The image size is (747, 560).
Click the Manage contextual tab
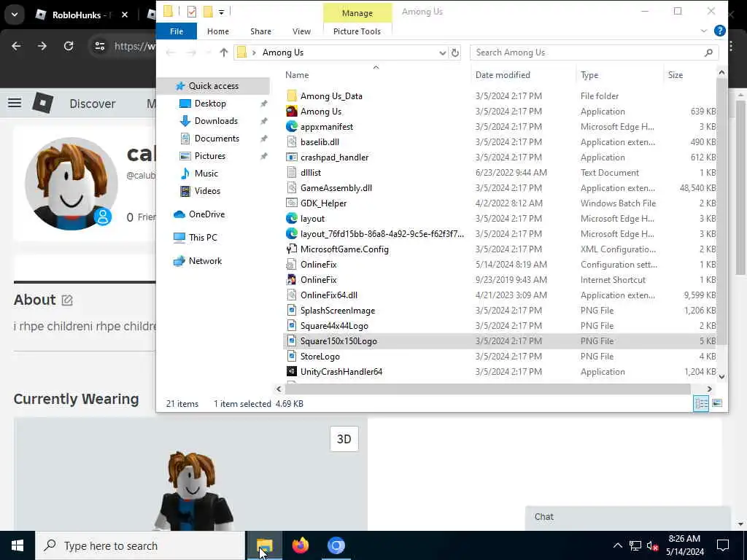(x=357, y=13)
